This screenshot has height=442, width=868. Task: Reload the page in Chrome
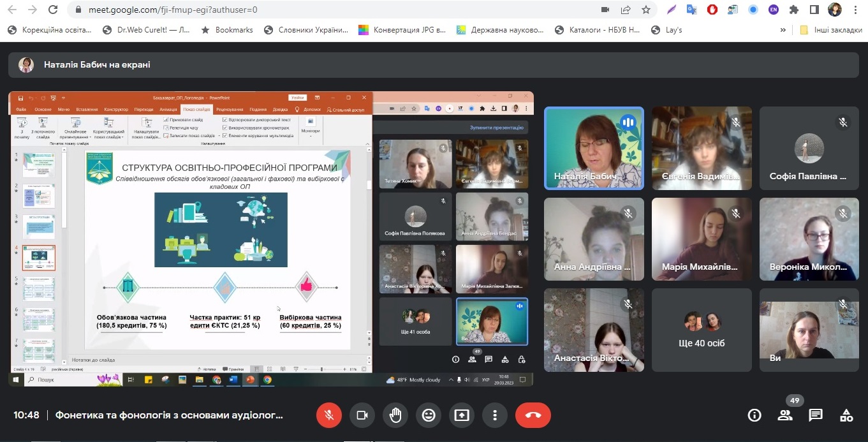53,10
